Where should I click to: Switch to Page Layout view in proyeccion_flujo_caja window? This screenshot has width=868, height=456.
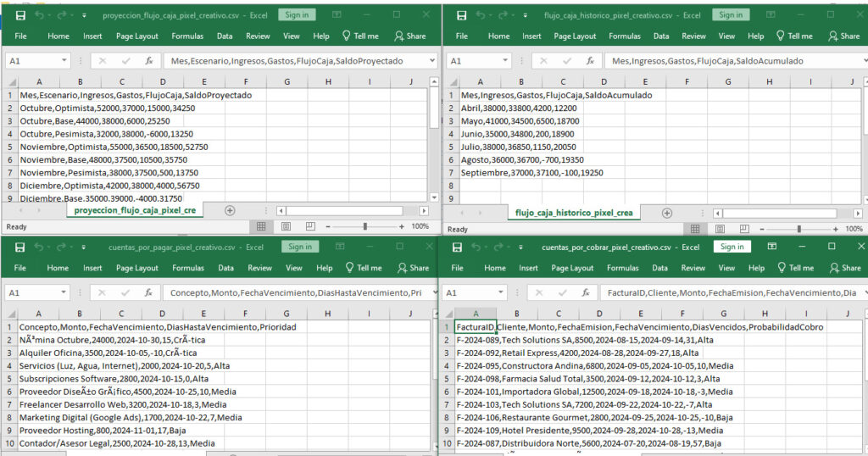pyautogui.click(x=286, y=226)
